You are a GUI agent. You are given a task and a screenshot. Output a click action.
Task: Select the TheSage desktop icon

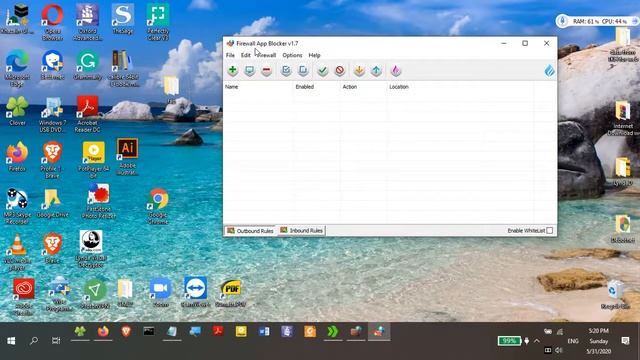(122, 18)
